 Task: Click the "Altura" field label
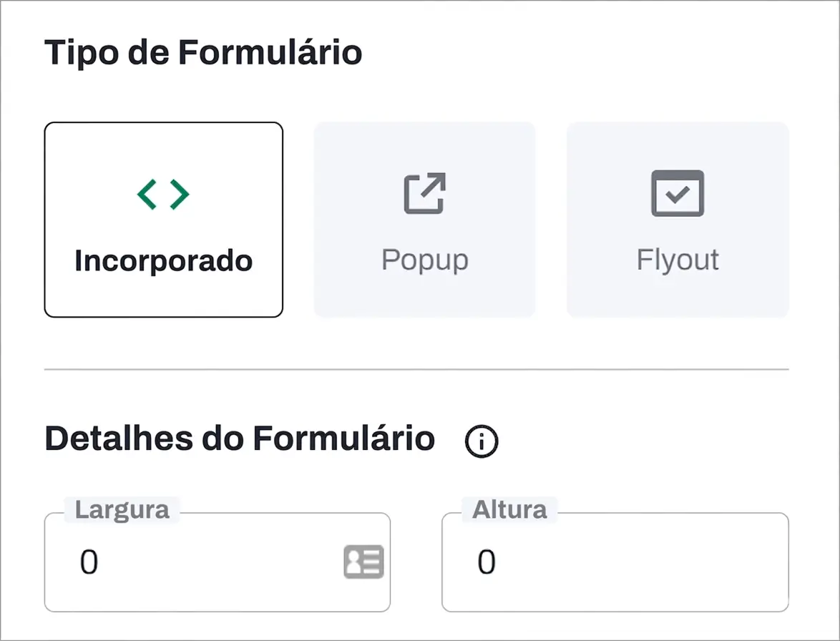[x=509, y=510]
